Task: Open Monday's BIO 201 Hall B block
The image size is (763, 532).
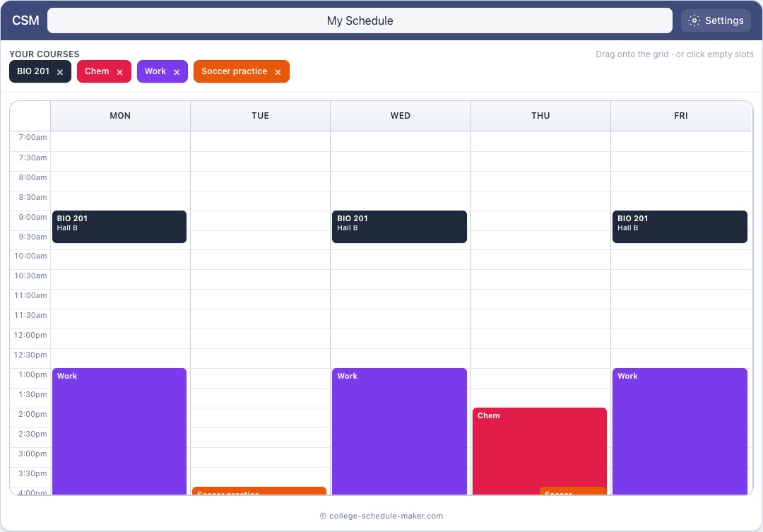Action: 119,227
